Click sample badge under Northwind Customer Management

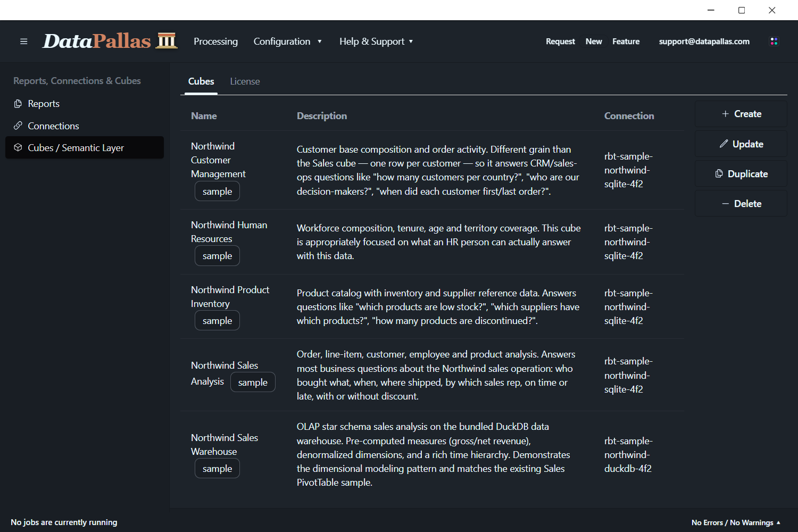(x=217, y=191)
